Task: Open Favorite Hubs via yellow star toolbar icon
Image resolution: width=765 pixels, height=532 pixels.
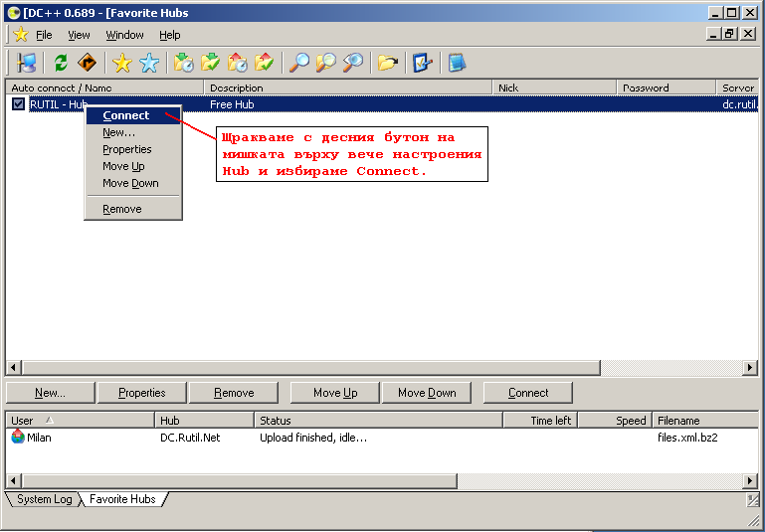Action: (122, 63)
